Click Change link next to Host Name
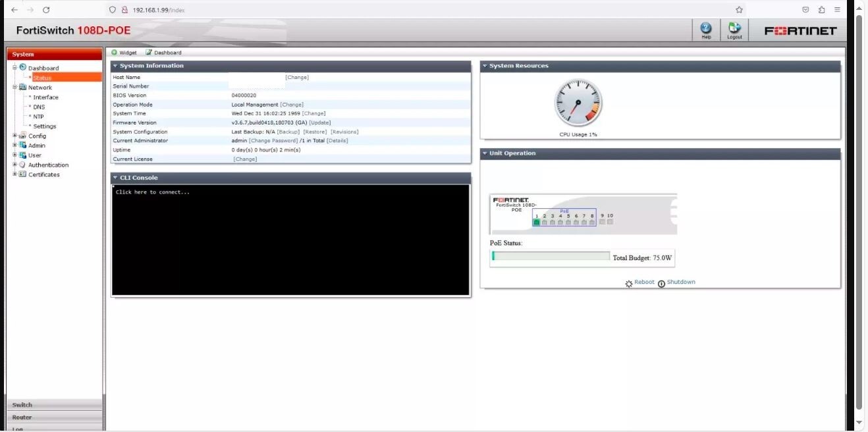 pos(297,77)
